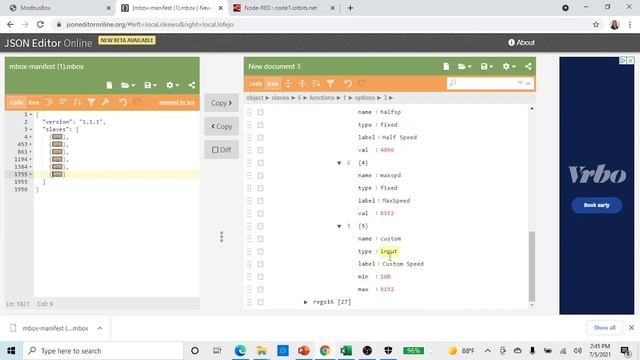The image size is (640, 360).
Task: Expand all fields in right tree
Action: 288,84
